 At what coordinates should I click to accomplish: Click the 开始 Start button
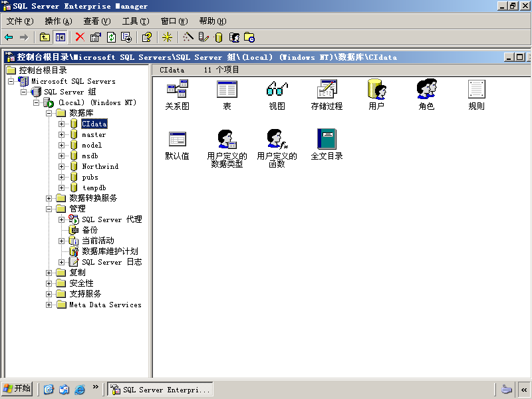17,389
